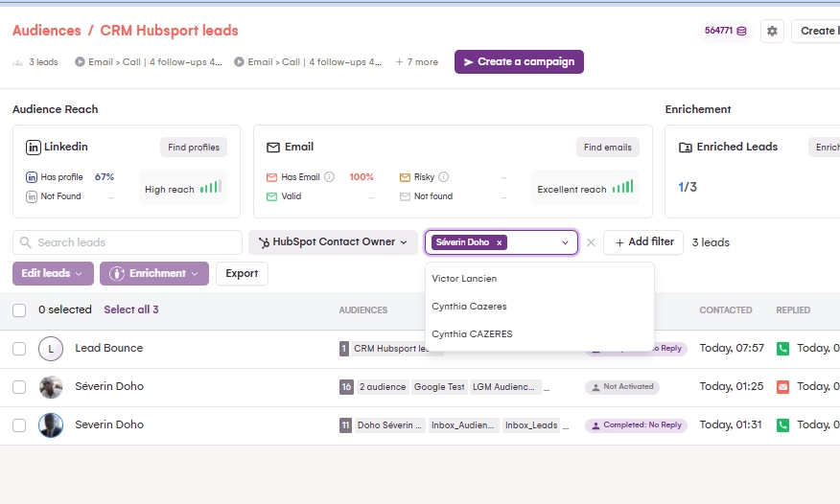Image resolution: width=840 pixels, height=504 pixels.
Task: Clear the HubSpot Contact Owner filter
Action: click(591, 242)
